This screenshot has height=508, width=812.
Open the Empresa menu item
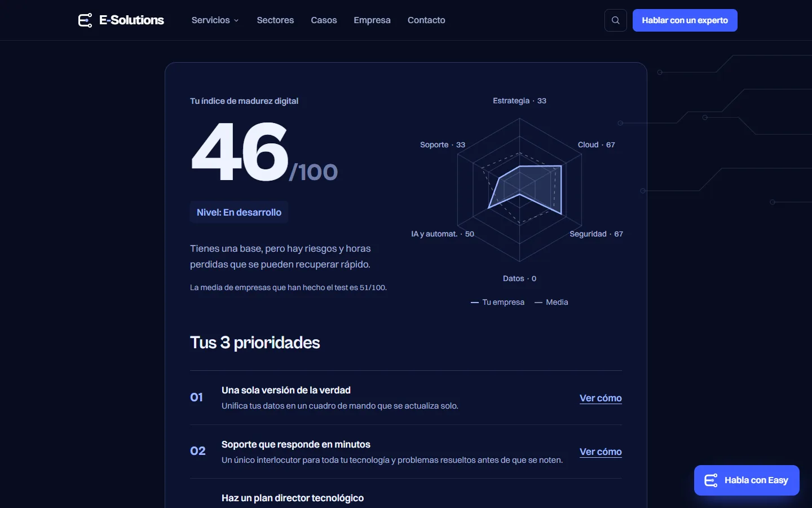pyautogui.click(x=372, y=20)
